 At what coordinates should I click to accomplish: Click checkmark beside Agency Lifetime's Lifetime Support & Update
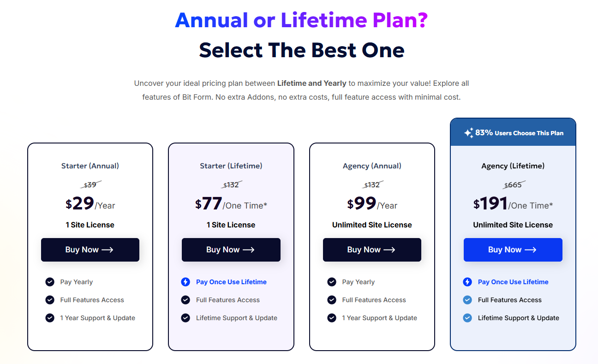click(467, 318)
